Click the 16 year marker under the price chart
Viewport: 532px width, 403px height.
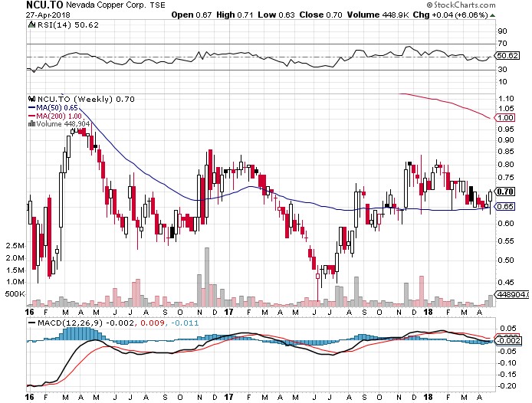pos(30,311)
